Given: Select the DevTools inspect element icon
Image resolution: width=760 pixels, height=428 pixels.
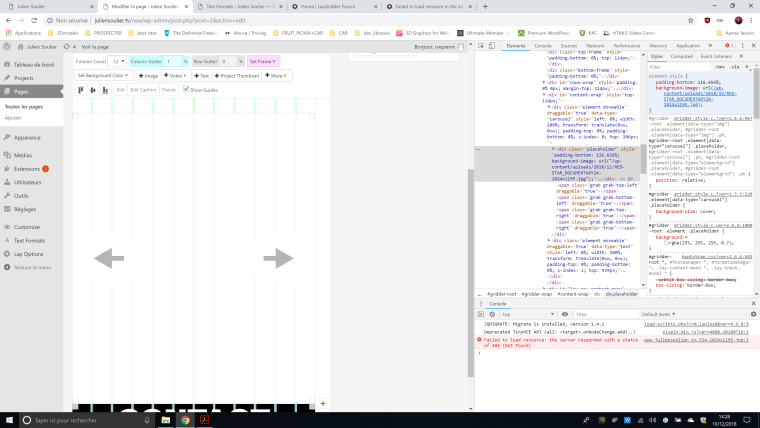Looking at the screenshot, I should 481,46.
